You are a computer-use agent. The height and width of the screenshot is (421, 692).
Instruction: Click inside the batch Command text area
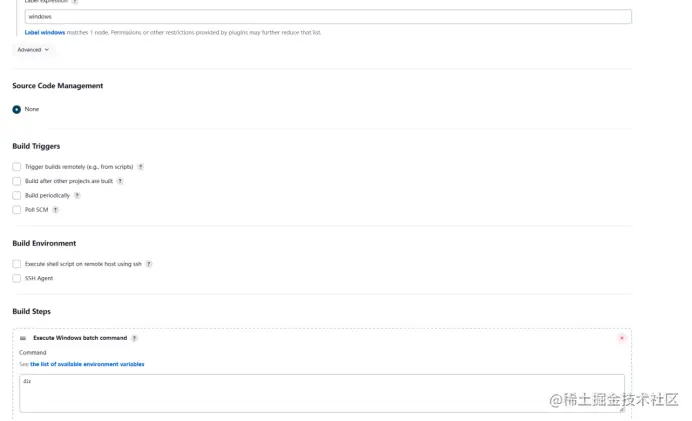click(321, 393)
